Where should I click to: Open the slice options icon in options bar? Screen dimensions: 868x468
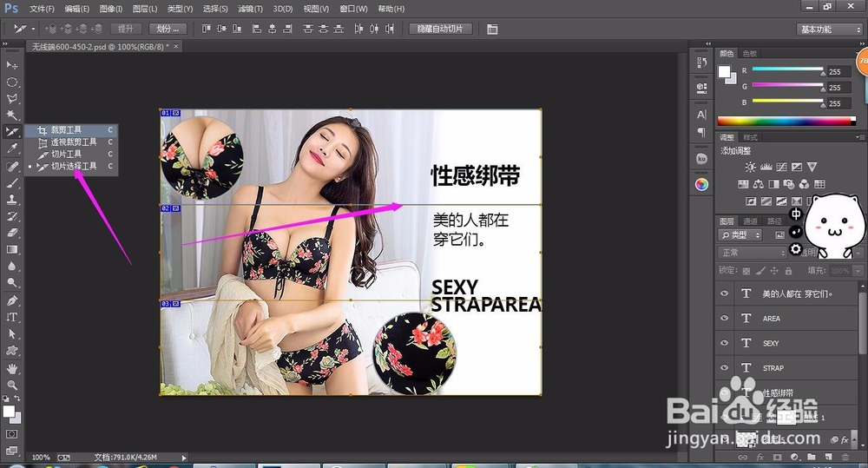(x=492, y=30)
